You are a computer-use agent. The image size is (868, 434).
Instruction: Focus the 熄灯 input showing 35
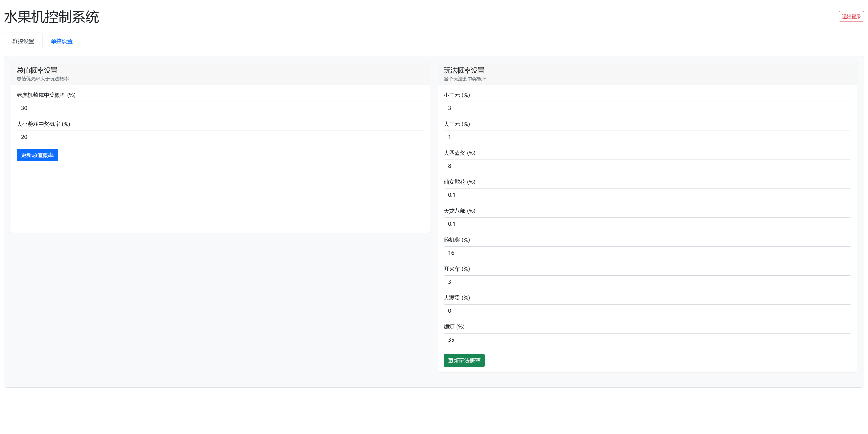[x=647, y=340]
